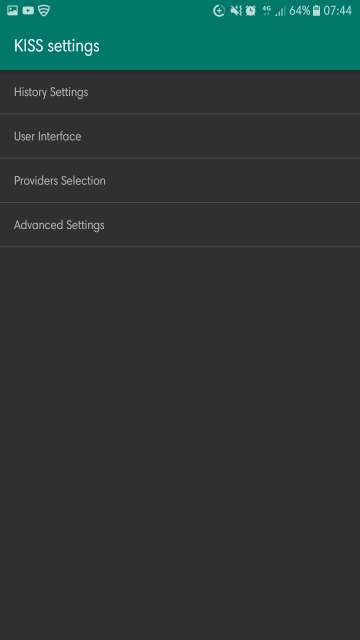
Task: Click the green header bar beside the title
Action: [229, 46]
